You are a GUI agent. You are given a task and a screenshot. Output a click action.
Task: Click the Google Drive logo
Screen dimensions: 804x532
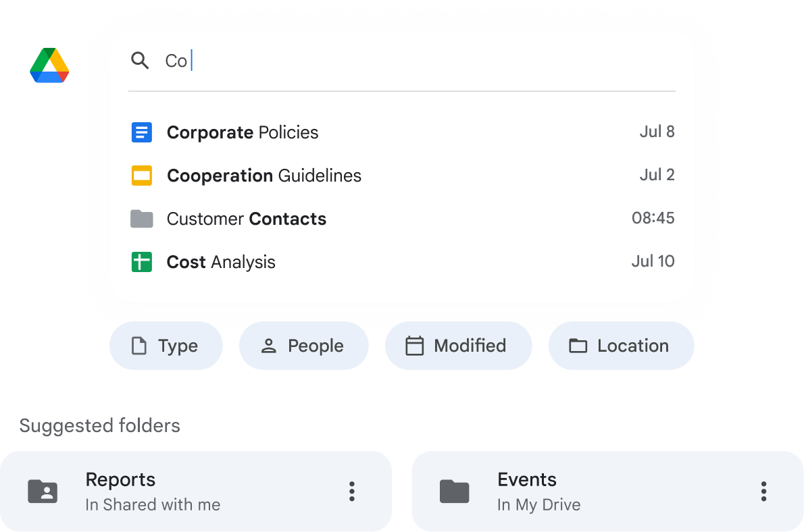49,65
